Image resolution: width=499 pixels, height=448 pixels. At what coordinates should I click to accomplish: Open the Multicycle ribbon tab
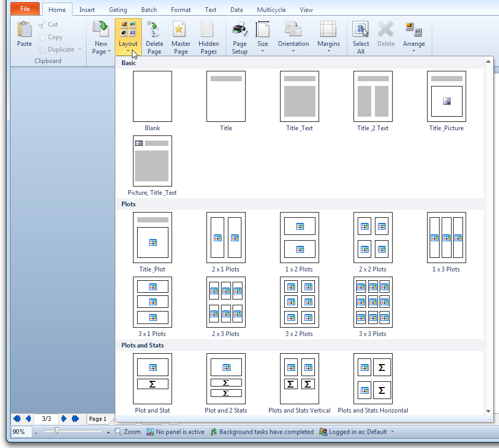click(271, 10)
